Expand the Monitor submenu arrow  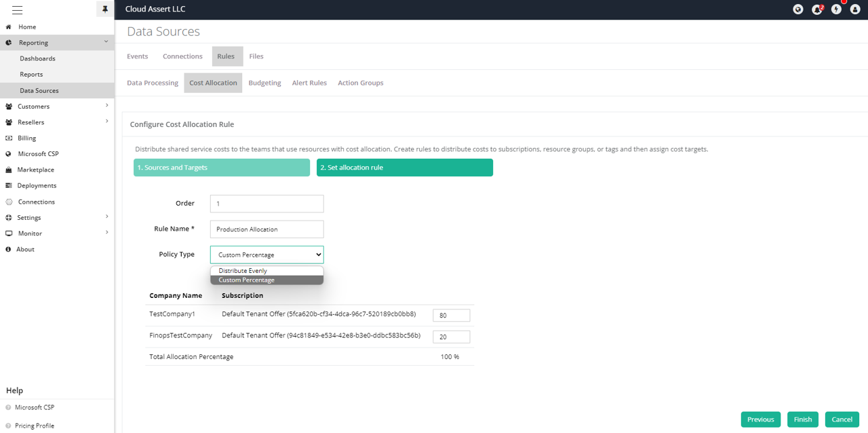tap(106, 233)
